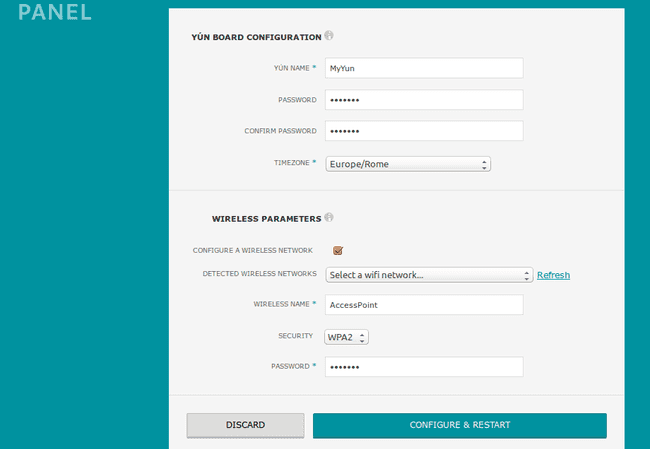Click the PANEL heading text

click(55, 13)
